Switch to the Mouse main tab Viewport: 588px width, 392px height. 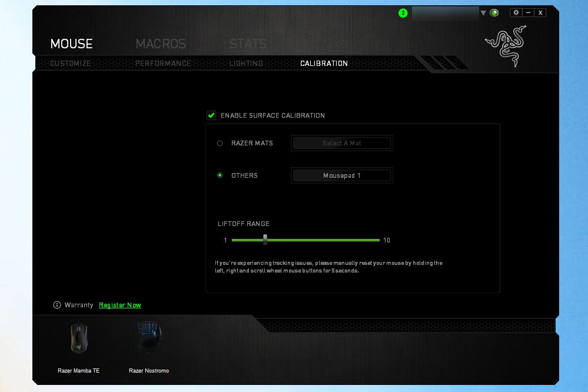pyautogui.click(x=71, y=44)
